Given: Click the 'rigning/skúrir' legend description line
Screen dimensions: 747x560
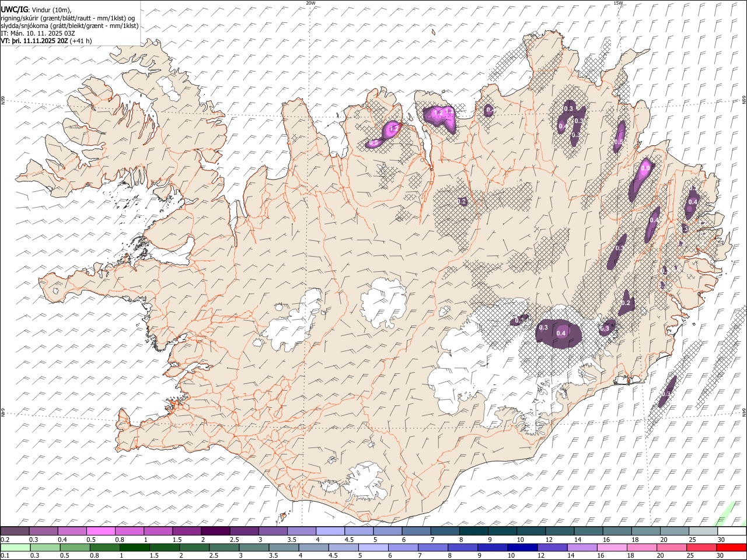Looking at the screenshot, I should pos(68,18).
